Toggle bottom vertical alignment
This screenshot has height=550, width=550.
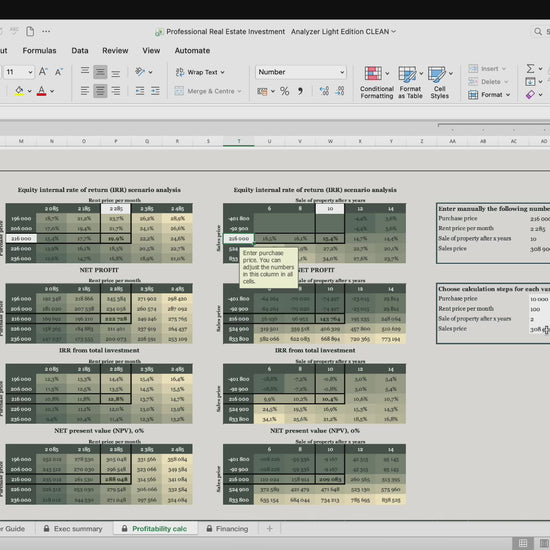[x=116, y=72]
